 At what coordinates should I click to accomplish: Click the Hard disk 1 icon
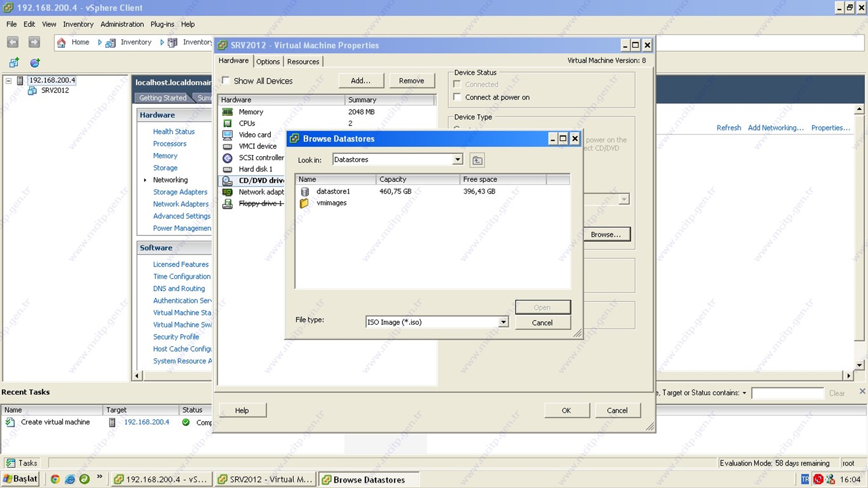click(x=228, y=169)
